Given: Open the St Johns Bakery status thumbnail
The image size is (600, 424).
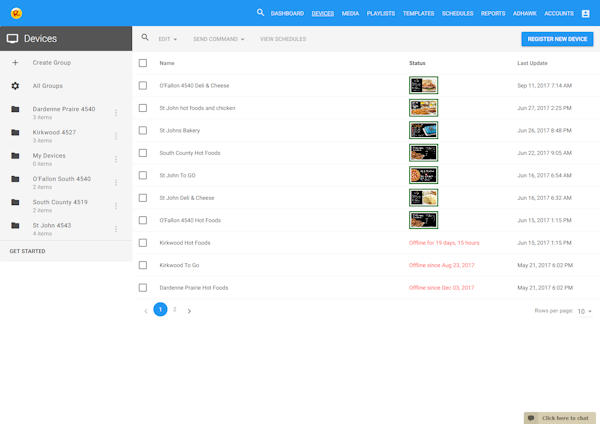Looking at the screenshot, I should 423,130.
